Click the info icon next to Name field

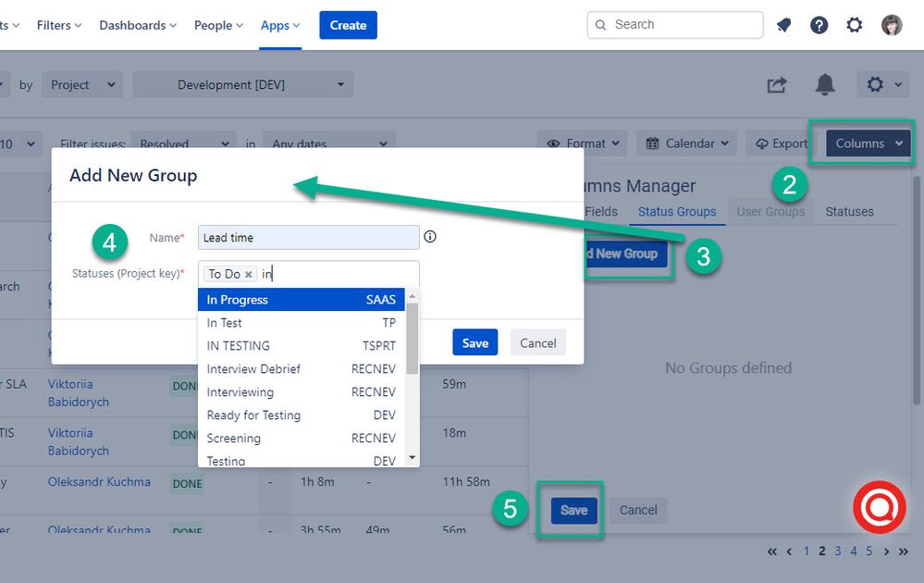(x=430, y=236)
